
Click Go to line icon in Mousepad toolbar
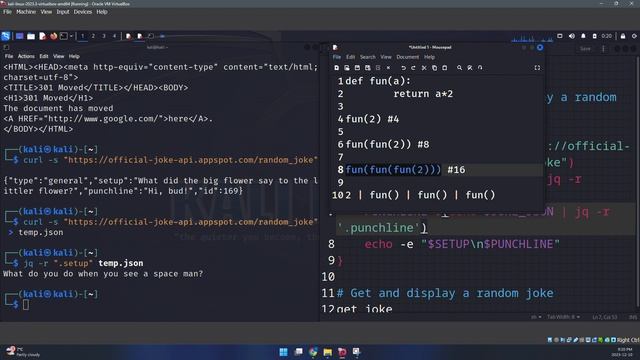(480, 68)
